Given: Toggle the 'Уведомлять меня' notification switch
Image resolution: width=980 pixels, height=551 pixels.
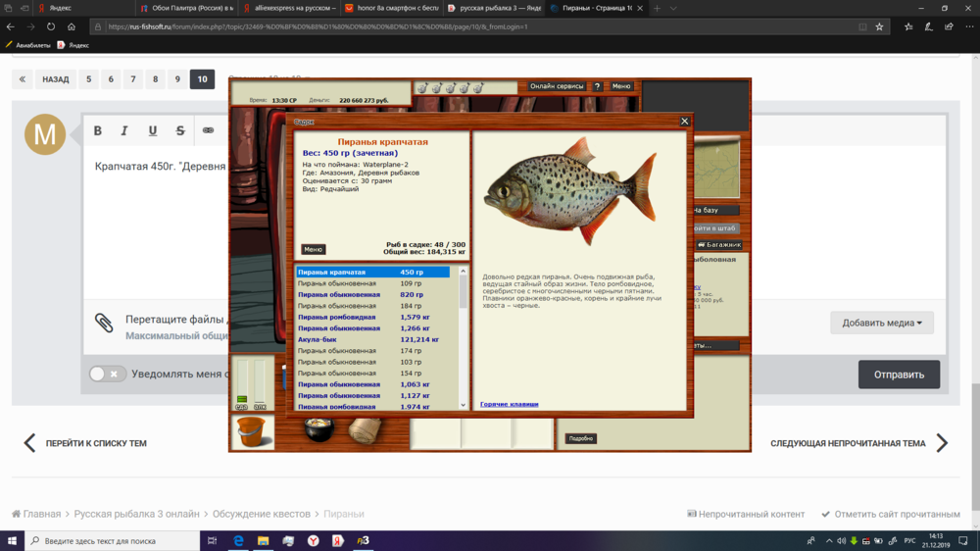Looking at the screenshot, I should 107,374.
